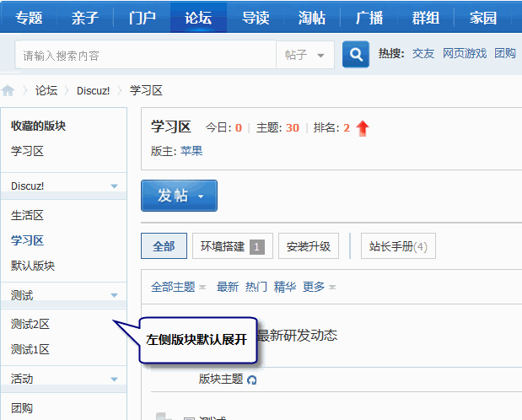
Task: Collapse the 活动 sidebar section arrow
Action: [114, 378]
